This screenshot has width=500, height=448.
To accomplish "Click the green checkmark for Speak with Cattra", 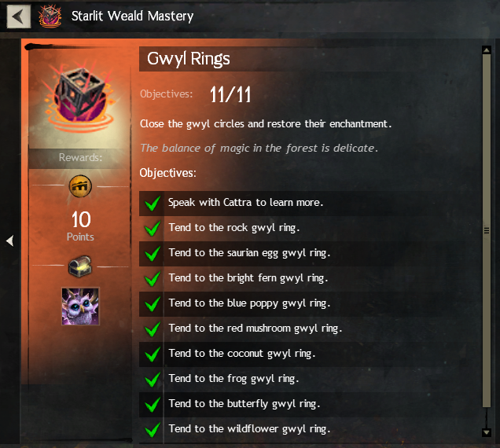I will (x=152, y=204).
